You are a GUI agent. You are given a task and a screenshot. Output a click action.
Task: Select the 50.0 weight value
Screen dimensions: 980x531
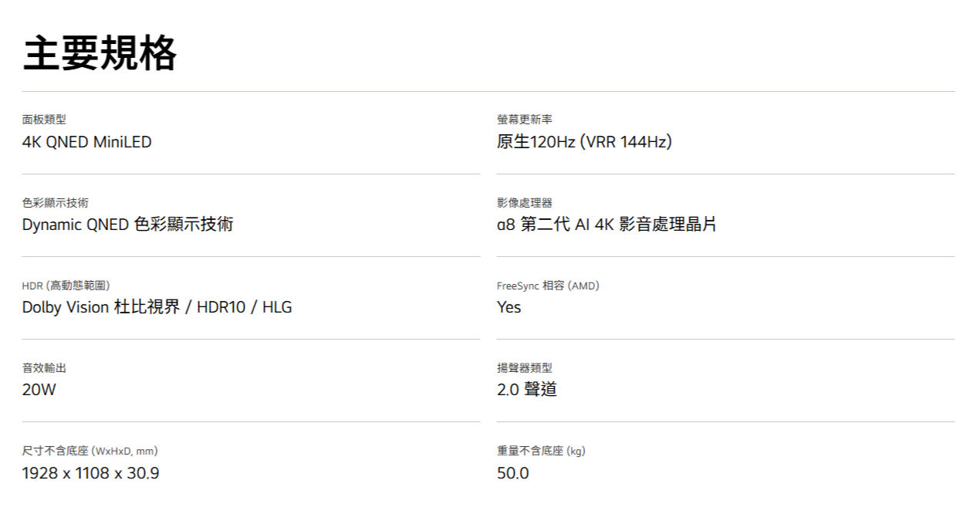[x=513, y=473]
